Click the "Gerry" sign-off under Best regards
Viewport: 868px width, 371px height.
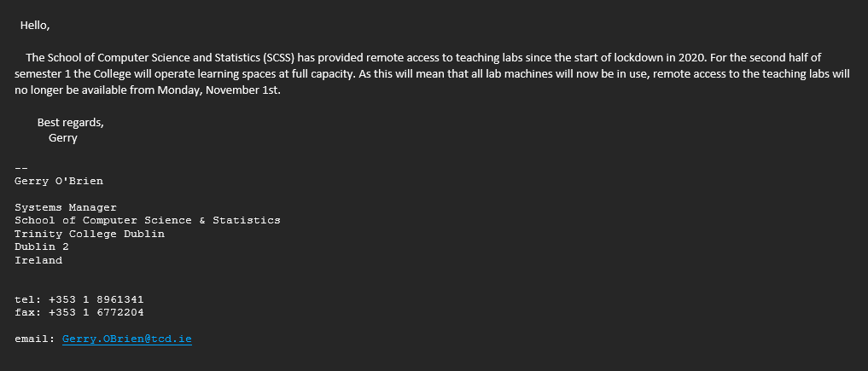click(62, 138)
